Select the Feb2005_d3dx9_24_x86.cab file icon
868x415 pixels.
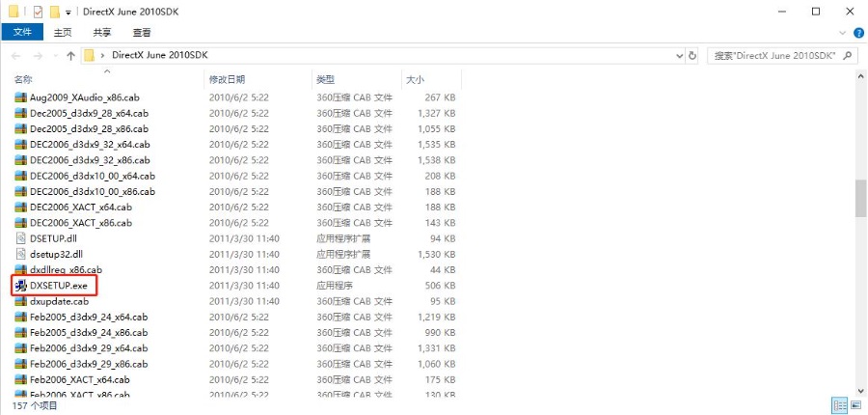coord(20,332)
